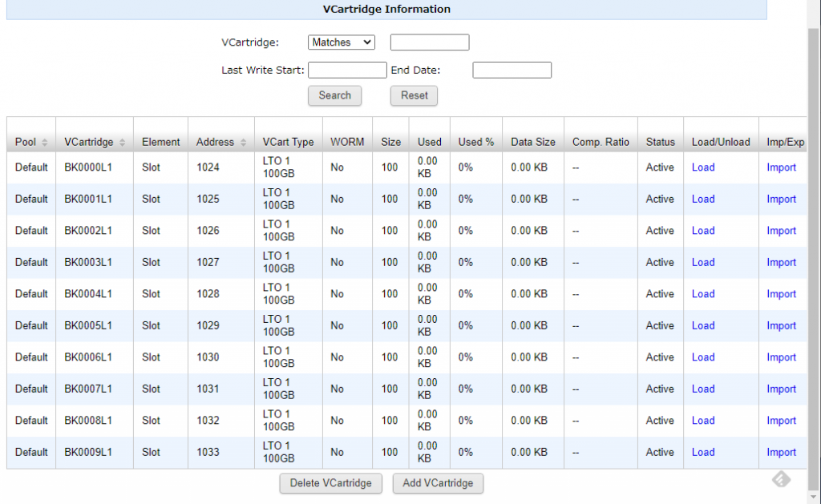The height and width of the screenshot is (504, 821).
Task: Click the Used % column header
Action: point(476,143)
